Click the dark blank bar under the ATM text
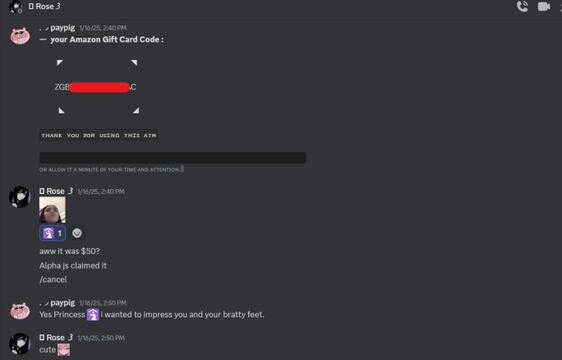 [x=172, y=158]
